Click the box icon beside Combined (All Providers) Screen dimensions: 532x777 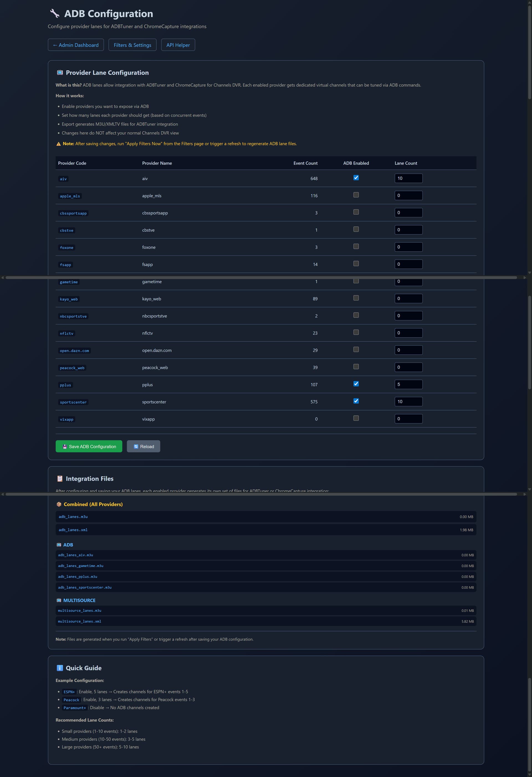click(59, 505)
